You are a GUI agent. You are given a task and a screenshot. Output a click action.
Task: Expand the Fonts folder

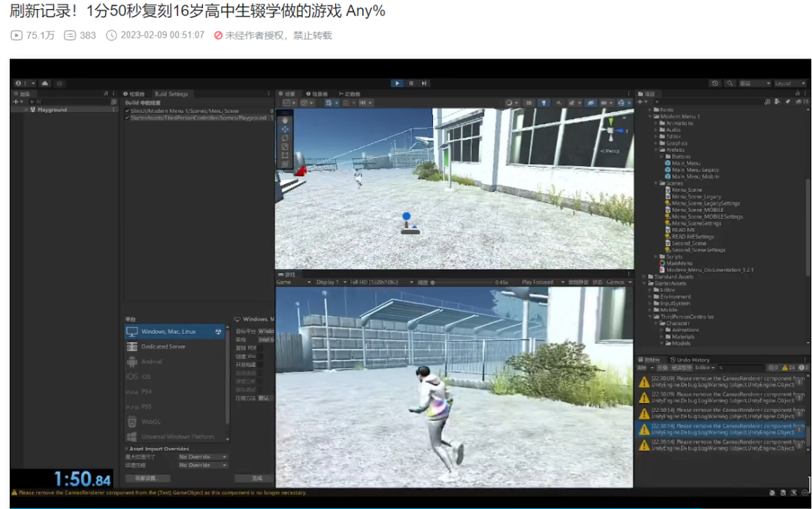pos(650,110)
